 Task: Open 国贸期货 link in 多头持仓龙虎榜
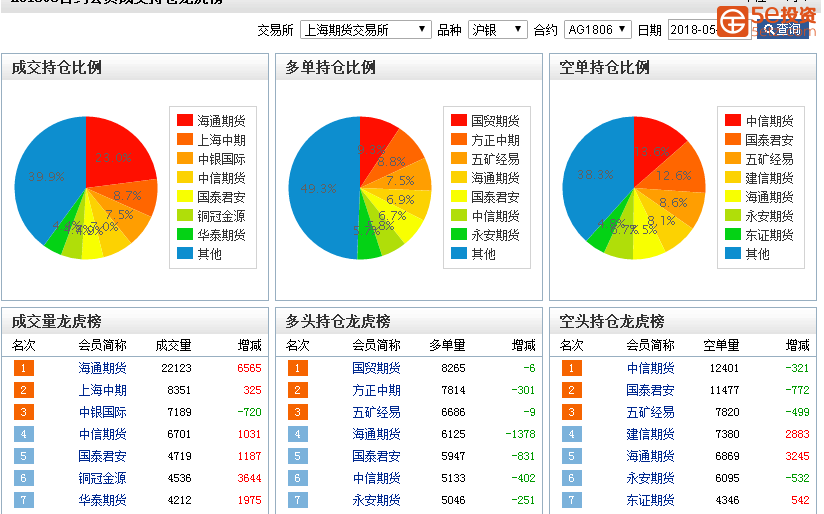376,368
